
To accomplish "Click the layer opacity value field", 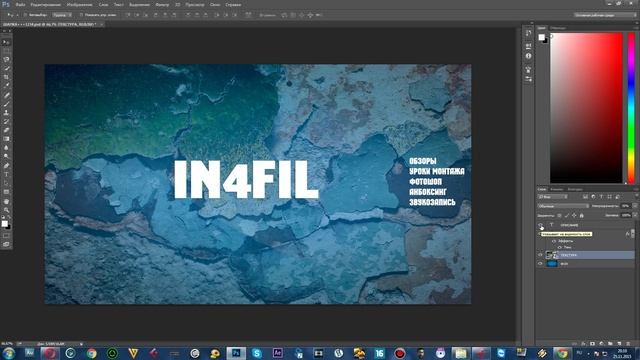I will coord(626,206).
